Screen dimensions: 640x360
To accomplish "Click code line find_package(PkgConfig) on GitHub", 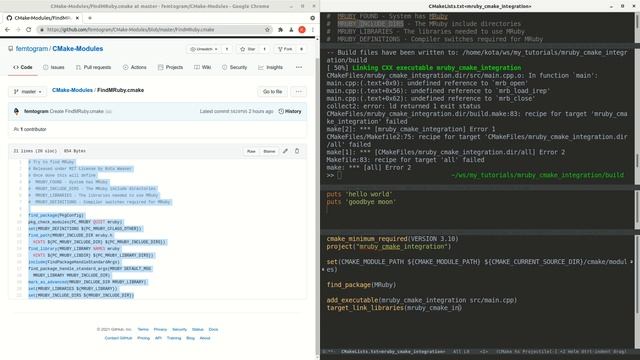I will [x=56, y=215].
